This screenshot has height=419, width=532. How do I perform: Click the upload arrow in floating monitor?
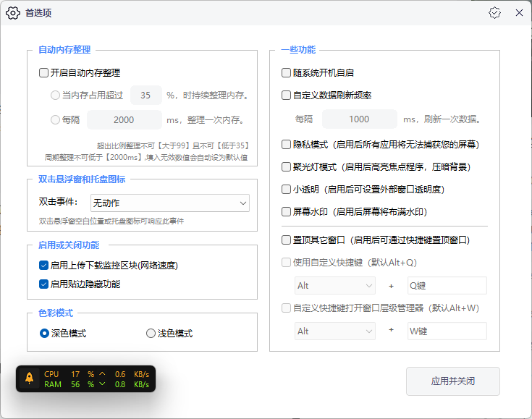[102, 374]
